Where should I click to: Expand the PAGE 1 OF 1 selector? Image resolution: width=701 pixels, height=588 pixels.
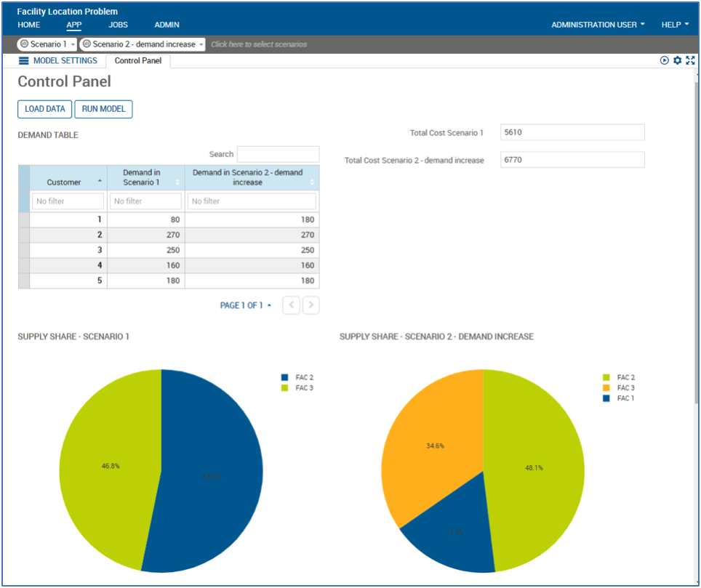pos(268,305)
